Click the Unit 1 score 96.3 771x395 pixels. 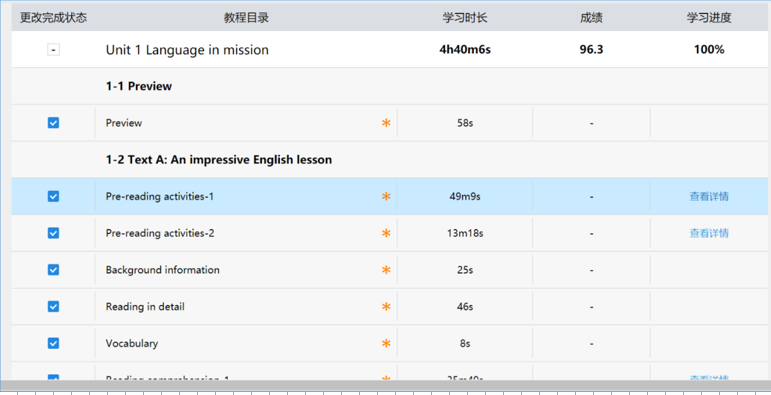(591, 50)
